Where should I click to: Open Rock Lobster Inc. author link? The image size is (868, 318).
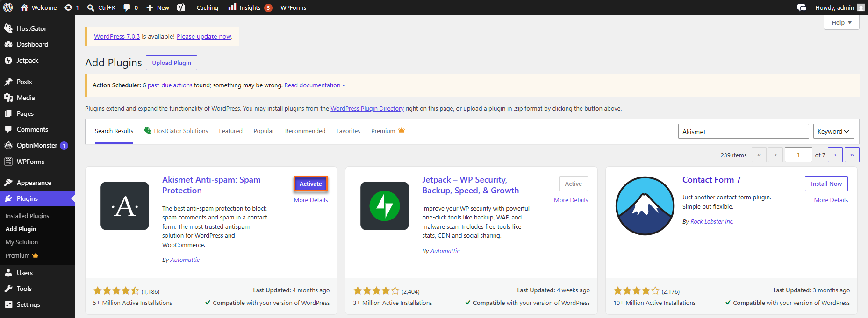[x=712, y=222]
